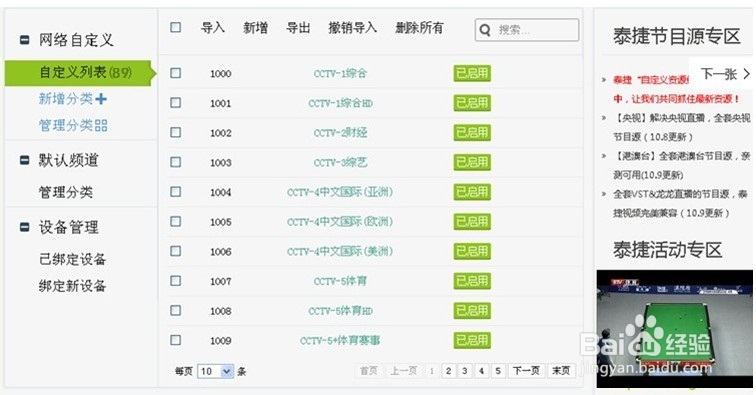Image resolution: width=756 pixels, height=395 pixels.
Task: Open channel CCTV-5体育HD
Action: (340, 311)
